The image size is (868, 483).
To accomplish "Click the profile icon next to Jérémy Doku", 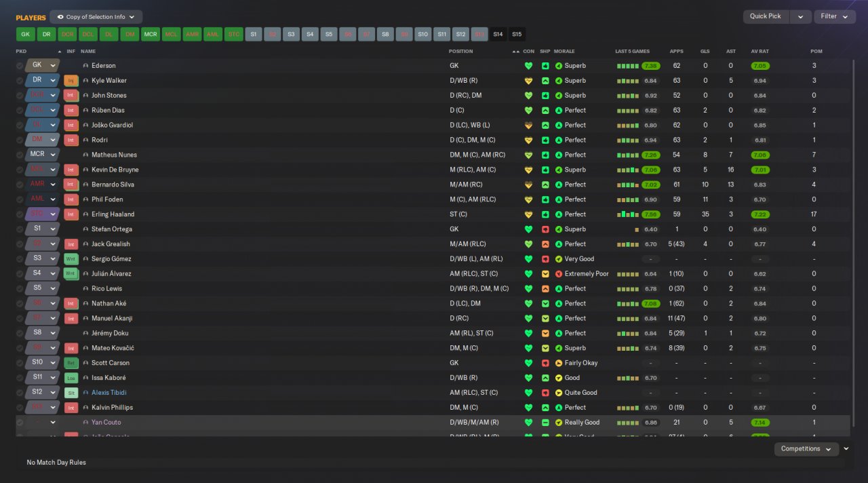I will 85,333.
